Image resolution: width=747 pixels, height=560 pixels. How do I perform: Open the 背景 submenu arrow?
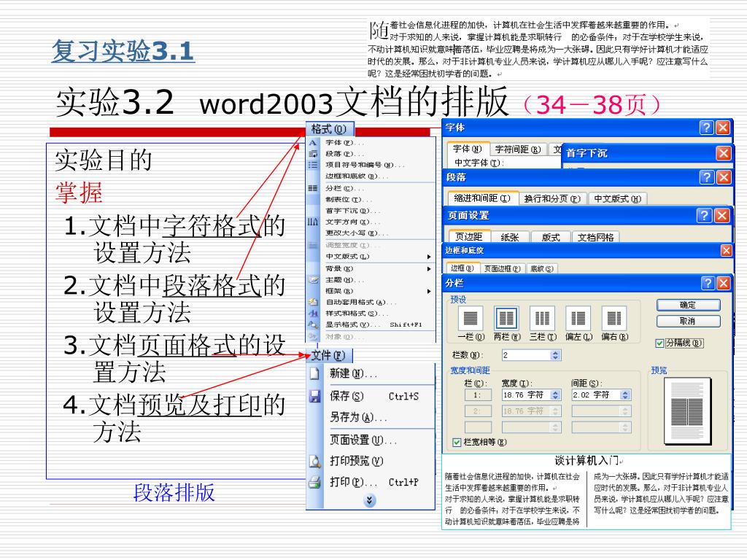tap(429, 268)
